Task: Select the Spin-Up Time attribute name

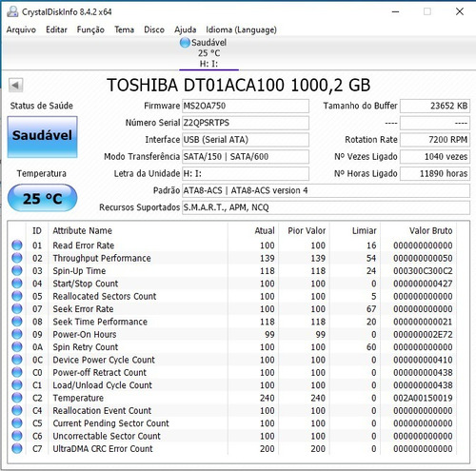Action: click(79, 270)
